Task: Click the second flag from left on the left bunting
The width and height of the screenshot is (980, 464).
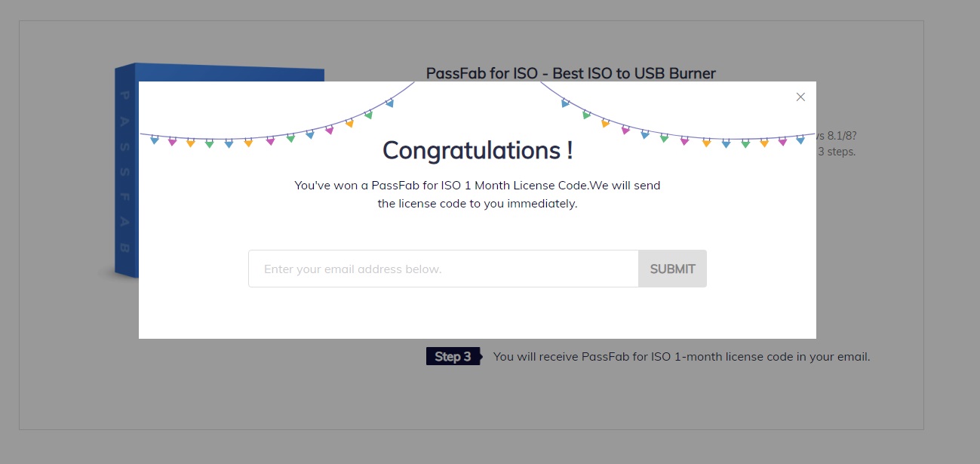Action: pos(173,141)
